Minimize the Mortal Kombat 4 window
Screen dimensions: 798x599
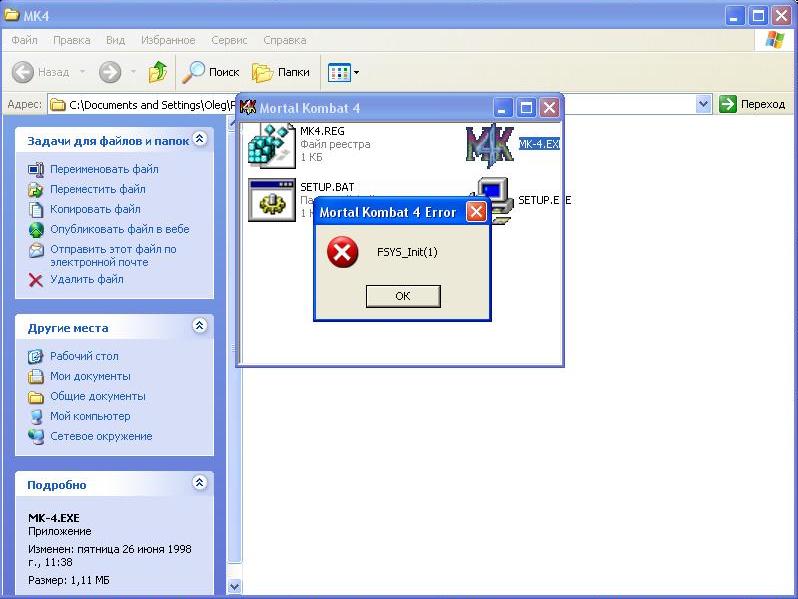click(503, 108)
